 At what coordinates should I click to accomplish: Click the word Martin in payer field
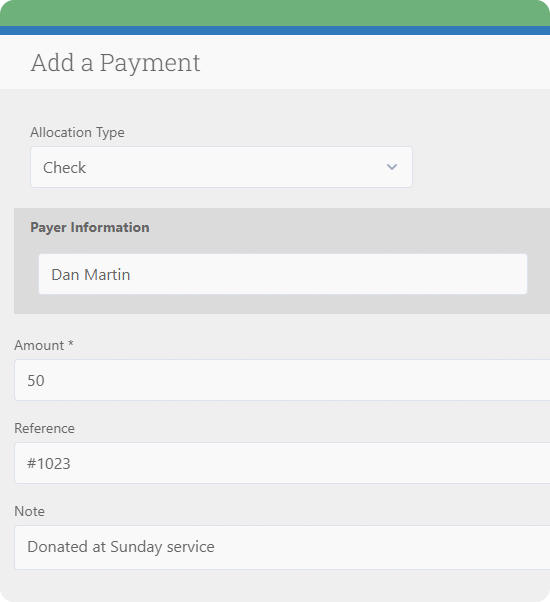pos(107,275)
